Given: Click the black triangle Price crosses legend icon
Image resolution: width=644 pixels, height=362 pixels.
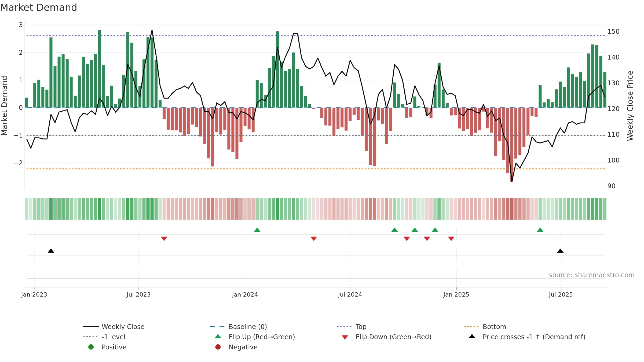Looking at the screenshot, I should tap(472, 336).
